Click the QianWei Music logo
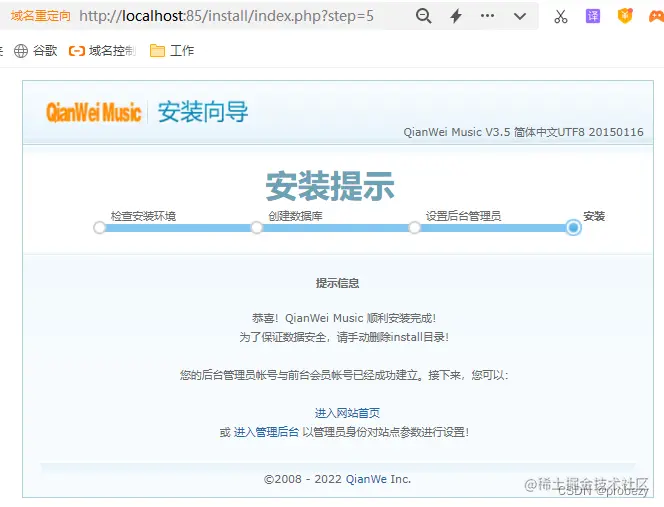664x507 pixels. pos(93,112)
